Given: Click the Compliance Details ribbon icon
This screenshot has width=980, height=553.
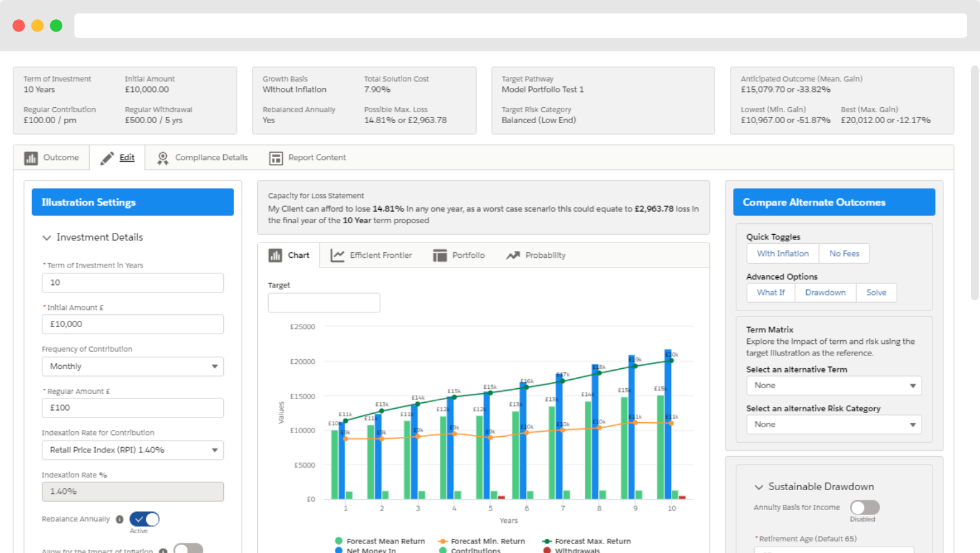Looking at the screenshot, I should point(163,158).
